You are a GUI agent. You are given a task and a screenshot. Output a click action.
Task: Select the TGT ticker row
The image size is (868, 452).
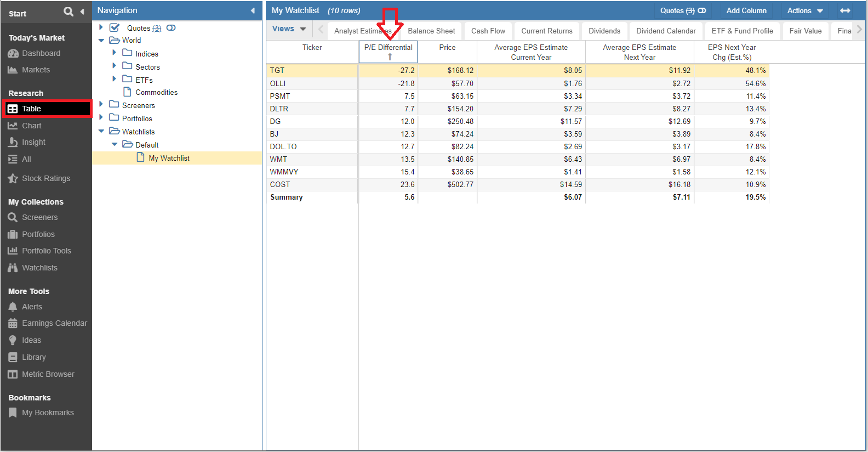[x=517, y=70]
